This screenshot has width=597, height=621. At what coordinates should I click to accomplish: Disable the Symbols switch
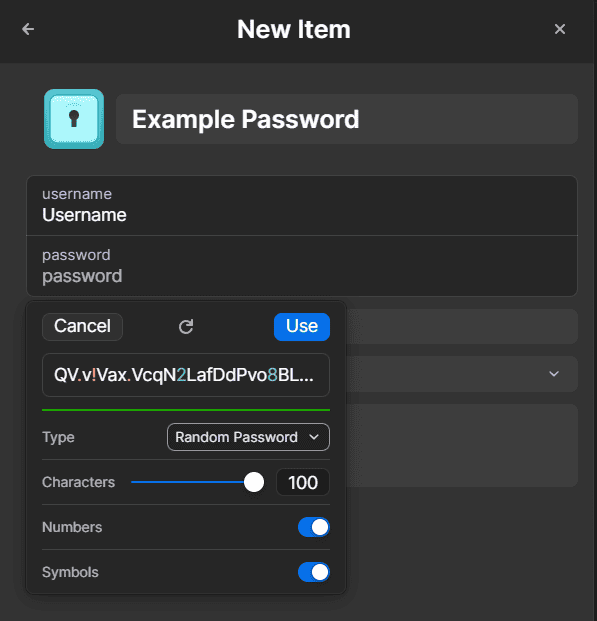pyautogui.click(x=314, y=572)
